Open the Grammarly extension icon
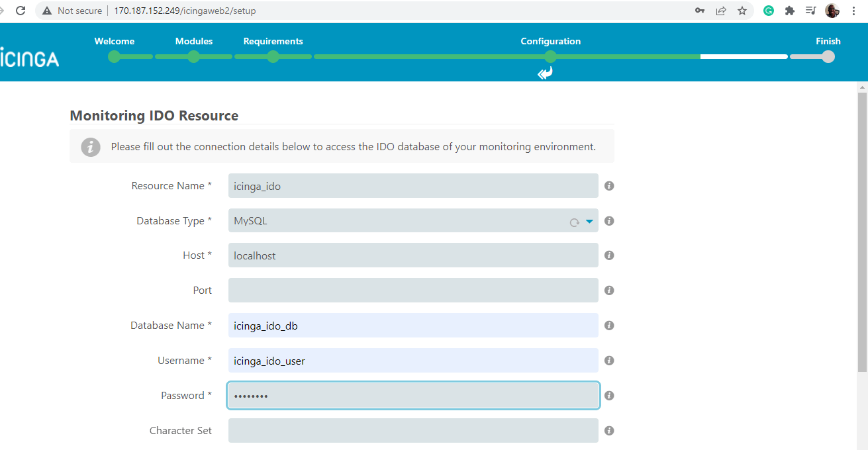Image resolution: width=868 pixels, height=450 pixels. click(769, 11)
